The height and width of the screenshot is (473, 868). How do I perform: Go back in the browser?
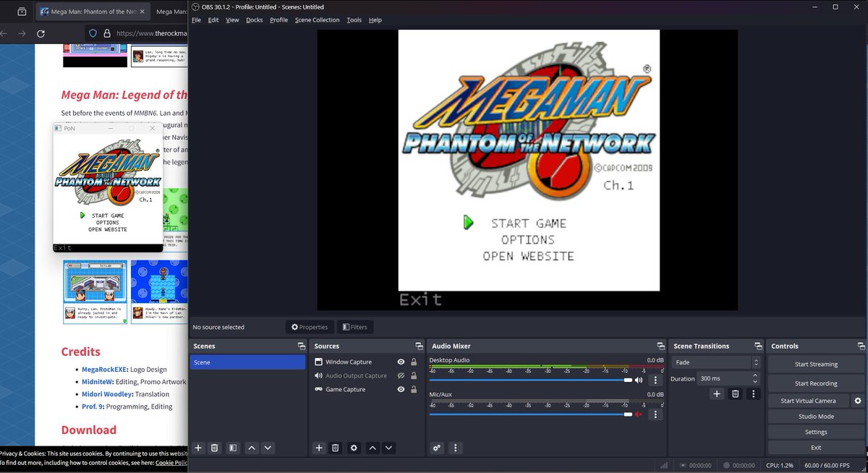pyautogui.click(x=3, y=33)
